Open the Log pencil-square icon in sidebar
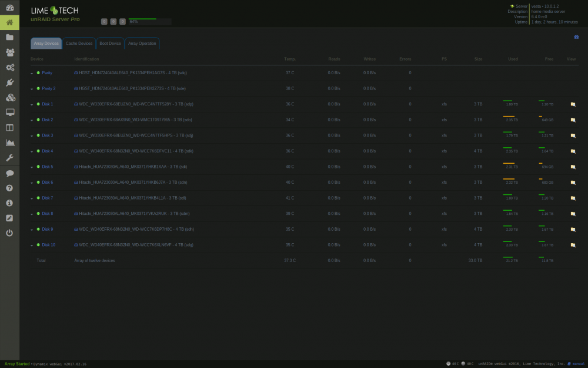Viewport: 588px width, 368px height. tap(10, 218)
